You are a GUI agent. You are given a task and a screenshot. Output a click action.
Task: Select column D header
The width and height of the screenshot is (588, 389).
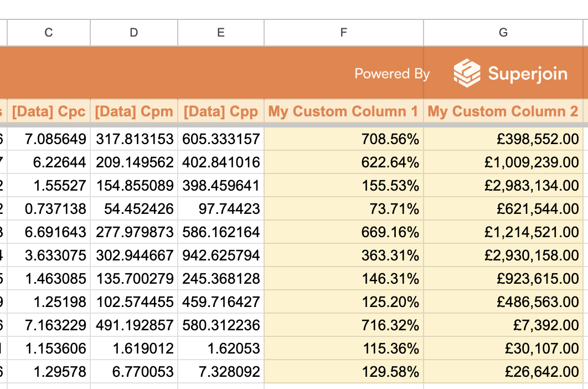pyautogui.click(x=134, y=33)
